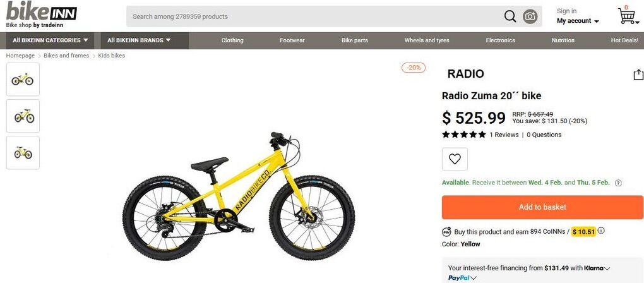Expand PayPal payment option
The width and height of the screenshot is (644, 283).
coord(462,278)
